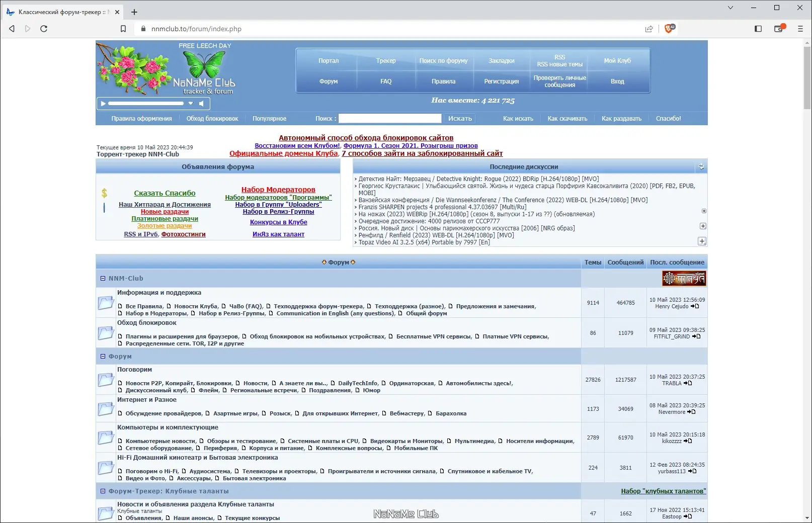Collapse the Форум category section

click(103, 357)
